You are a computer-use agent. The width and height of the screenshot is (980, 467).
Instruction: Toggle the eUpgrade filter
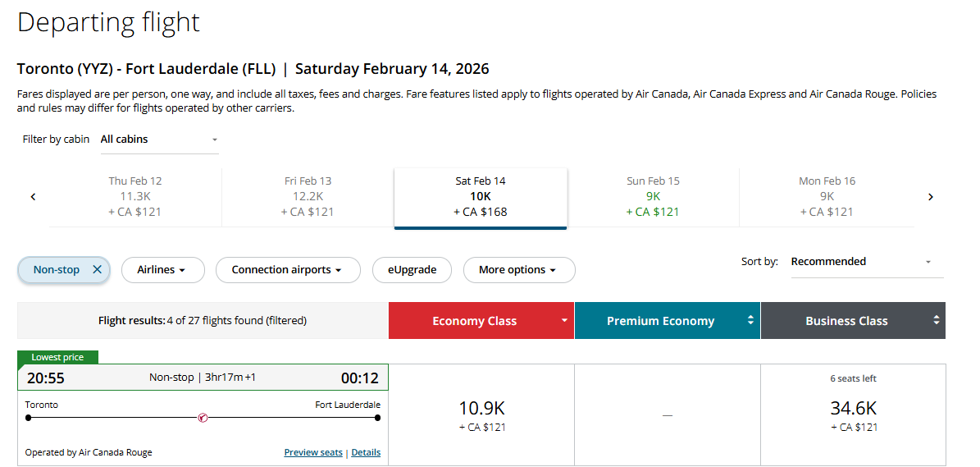(x=411, y=270)
